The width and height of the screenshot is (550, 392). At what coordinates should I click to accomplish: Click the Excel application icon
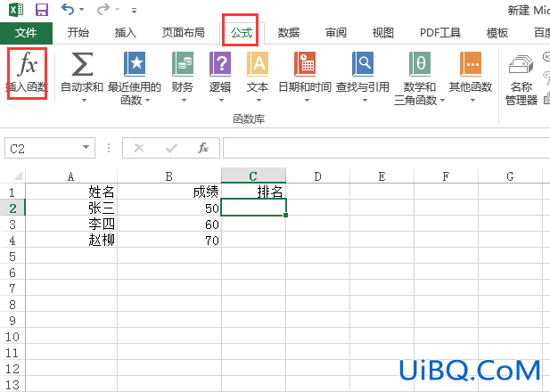[16, 10]
